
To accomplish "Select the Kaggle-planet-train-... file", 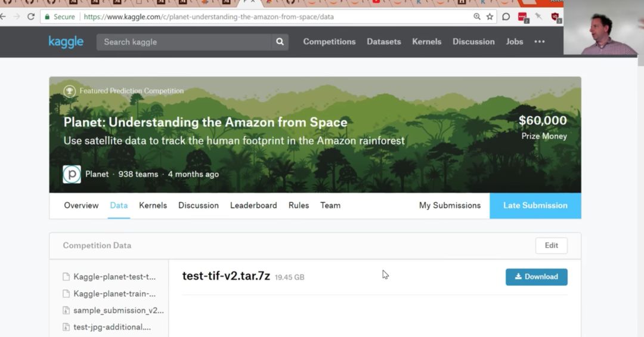I will 114,293.
